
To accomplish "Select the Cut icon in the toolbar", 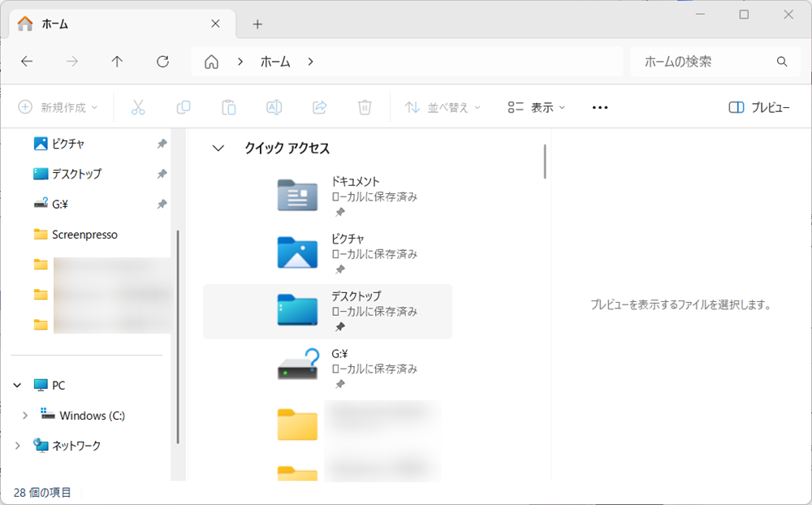I will tap(138, 106).
